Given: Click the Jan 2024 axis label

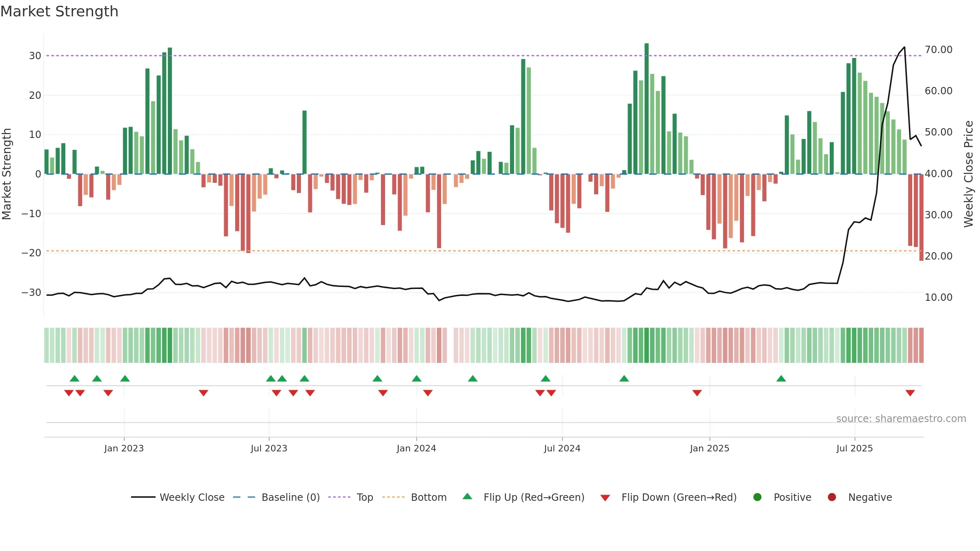Looking at the screenshot, I should click(x=416, y=448).
